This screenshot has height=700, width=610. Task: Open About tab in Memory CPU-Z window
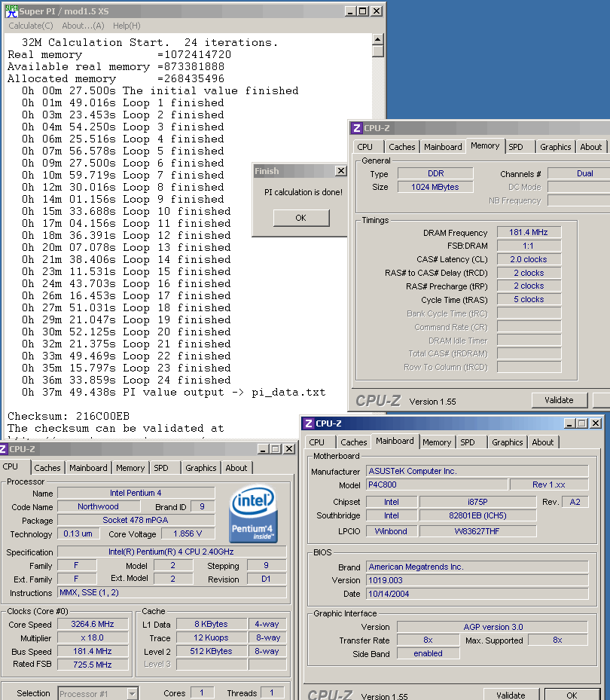(x=591, y=146)
